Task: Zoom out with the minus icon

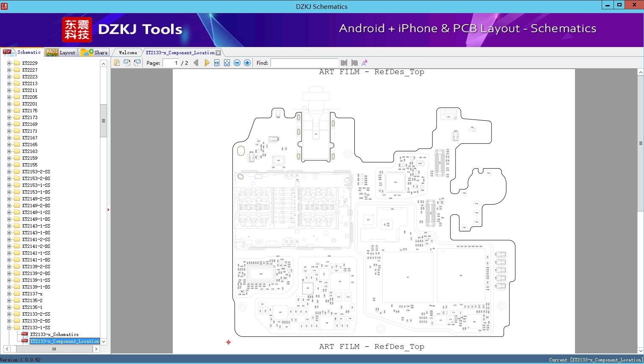Action: [237, 63]
